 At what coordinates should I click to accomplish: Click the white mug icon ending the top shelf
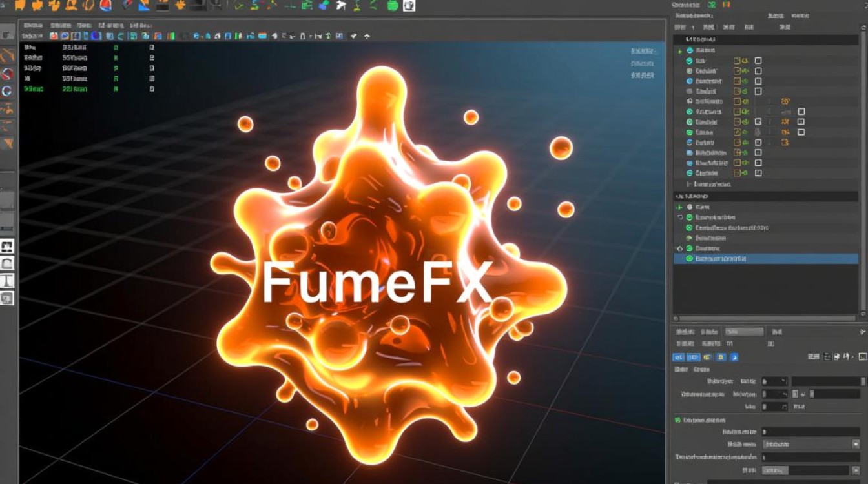tap(409, 6)
